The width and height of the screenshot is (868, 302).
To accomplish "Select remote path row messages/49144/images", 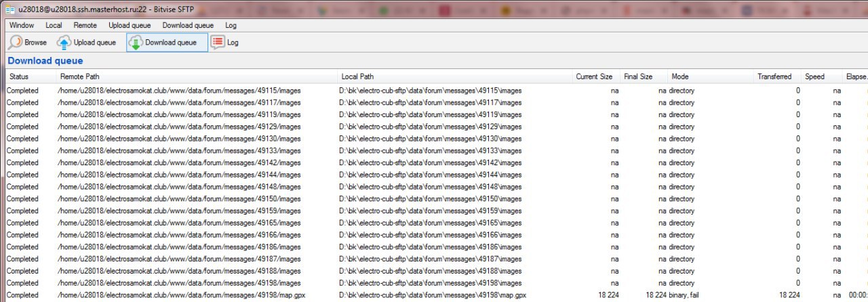I will pos(180,175).
